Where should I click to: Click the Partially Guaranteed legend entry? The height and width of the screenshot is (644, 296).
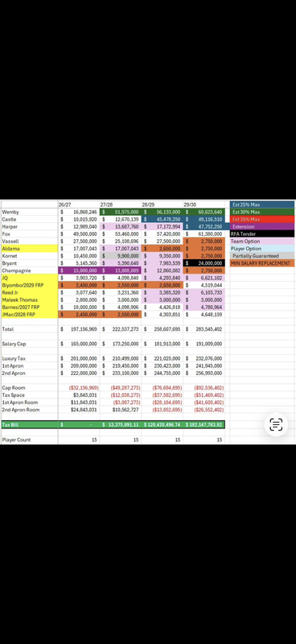click(262, 256)
